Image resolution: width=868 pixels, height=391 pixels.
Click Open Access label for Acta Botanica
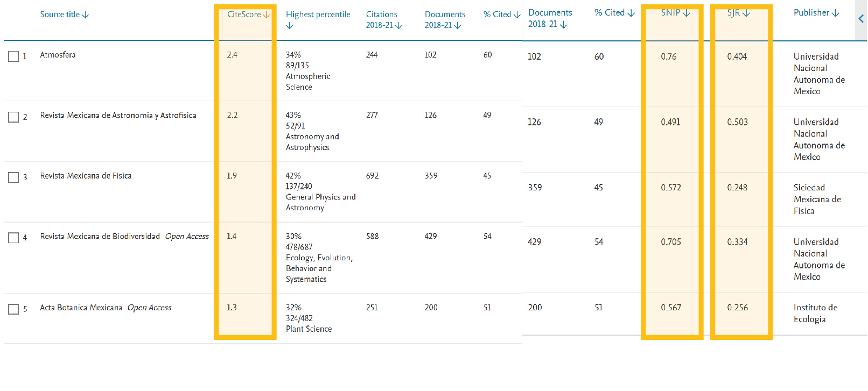[x=149, y=308]
